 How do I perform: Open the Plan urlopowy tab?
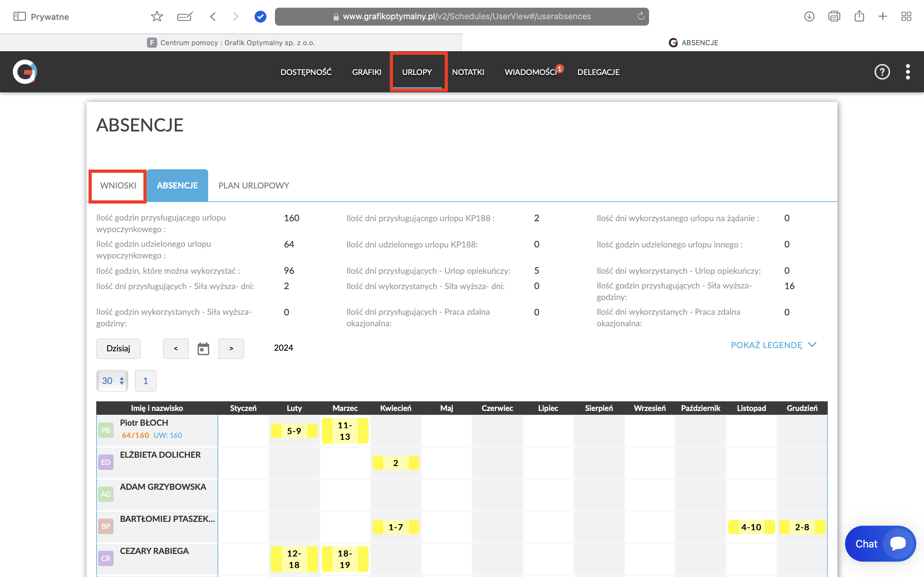(x=253, y=186)
